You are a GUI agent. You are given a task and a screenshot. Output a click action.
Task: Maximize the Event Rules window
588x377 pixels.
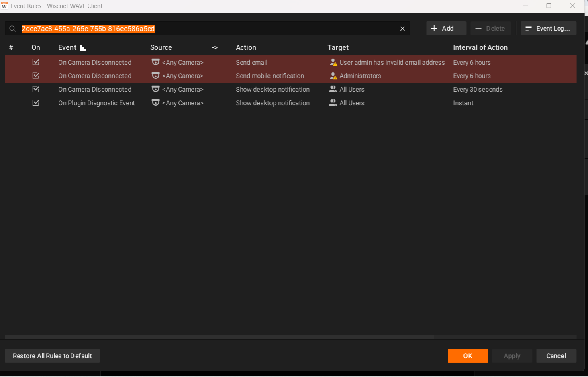pyautogui.click(x=549, y=6)
